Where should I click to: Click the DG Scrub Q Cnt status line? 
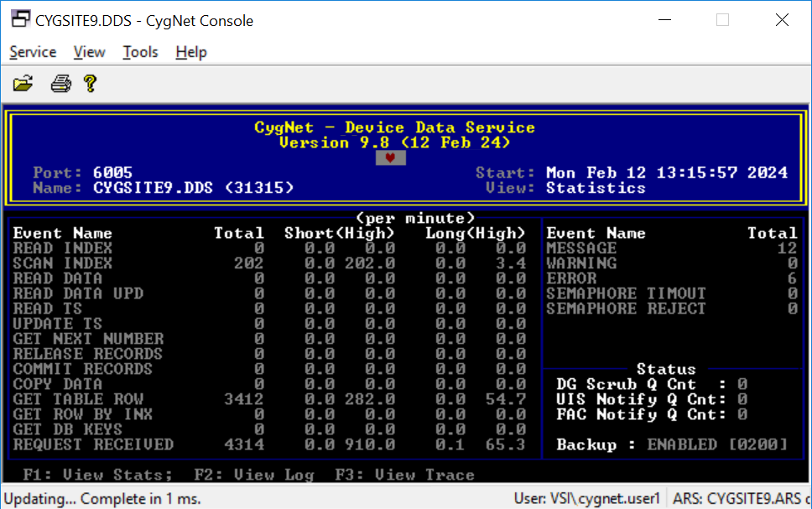[652, 384]
